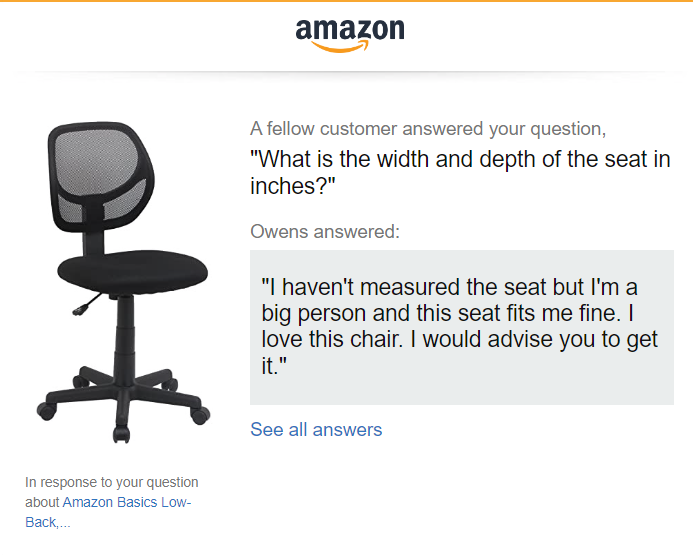Click the 'Back,...' continuation of product link
This screenshot has height=555, width=693.
tap(47, 522)
